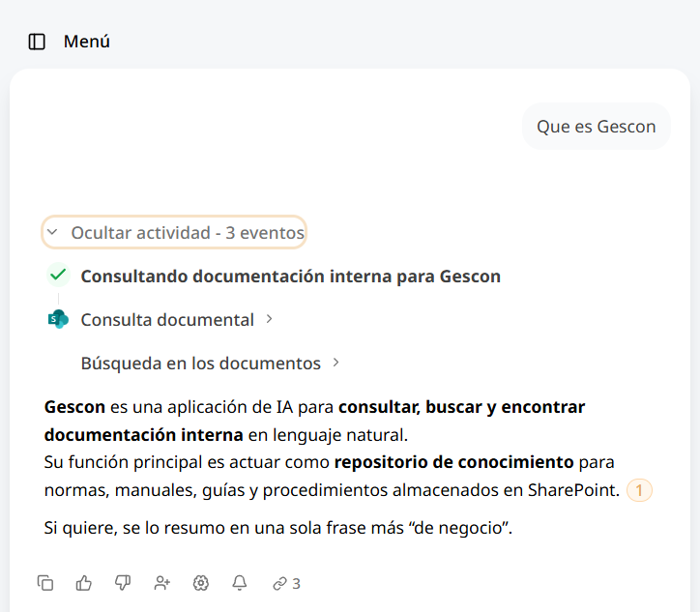700x612 pixels.
Task: Click the chevron beside Ocultar actividad
Action: [52, 232]
